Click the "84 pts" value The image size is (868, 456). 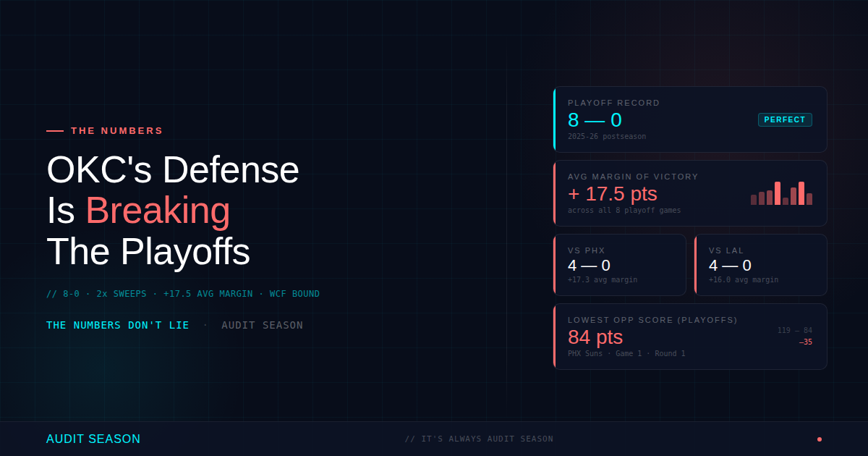click(x=595, y=337)
